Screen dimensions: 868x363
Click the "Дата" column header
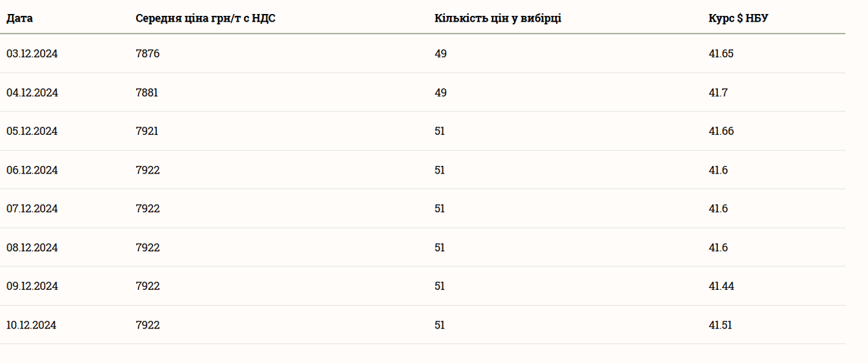(20, 18)
